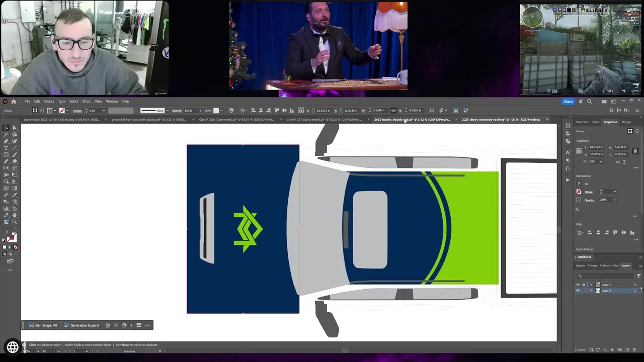Click the Recolor Artwork wheel icon

click(x=231, y=111)
